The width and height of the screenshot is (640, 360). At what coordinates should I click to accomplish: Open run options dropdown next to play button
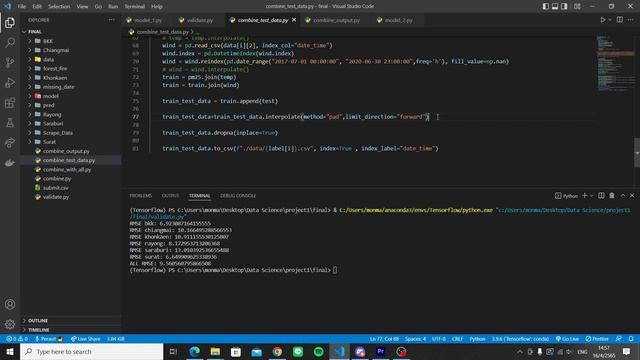click(610, 20)
